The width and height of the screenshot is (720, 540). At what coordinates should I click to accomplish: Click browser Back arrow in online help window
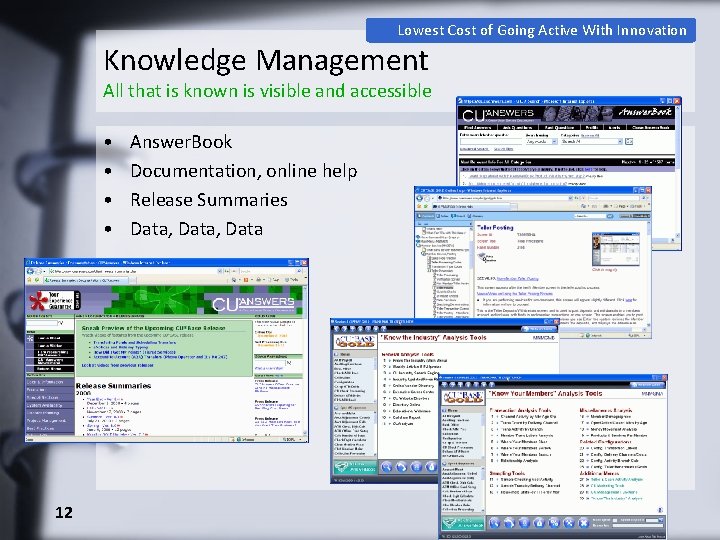click(419, 198)
